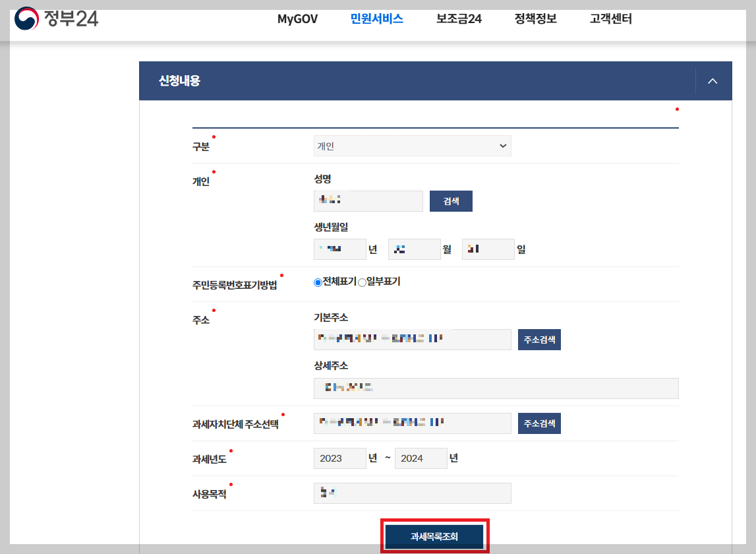Click the 년 field under 생년월일
The width and height of the screenshot is (756, 554).
click(339, 249)
